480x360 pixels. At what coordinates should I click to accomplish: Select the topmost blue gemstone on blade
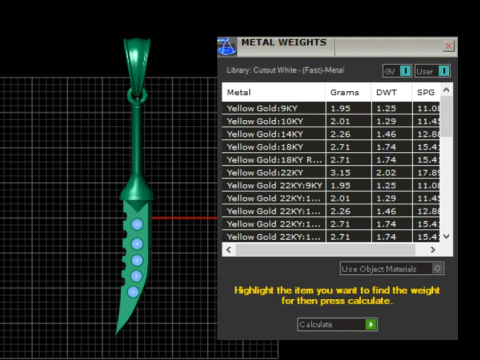(x=137, y=224)
